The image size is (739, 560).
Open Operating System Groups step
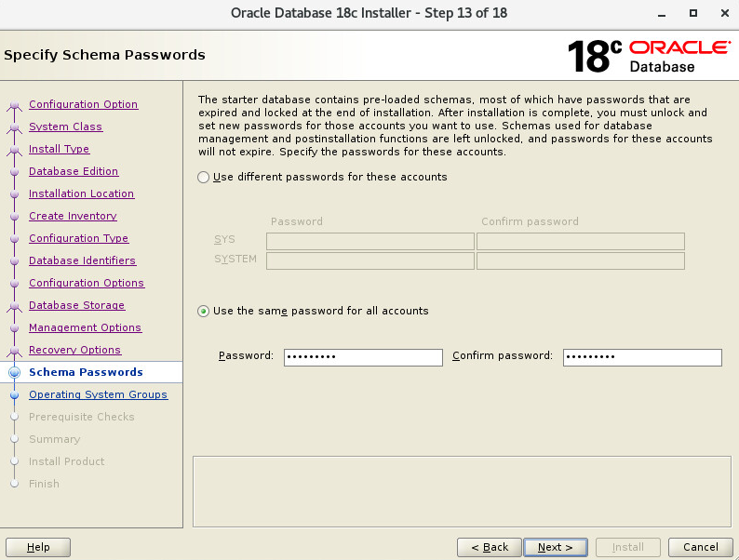(x=98, y=394)
